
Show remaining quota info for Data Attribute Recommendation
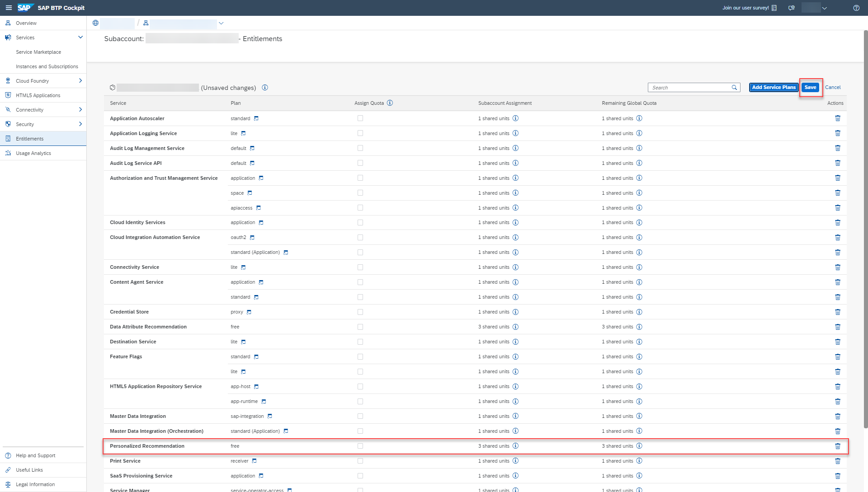coord(639,327)
